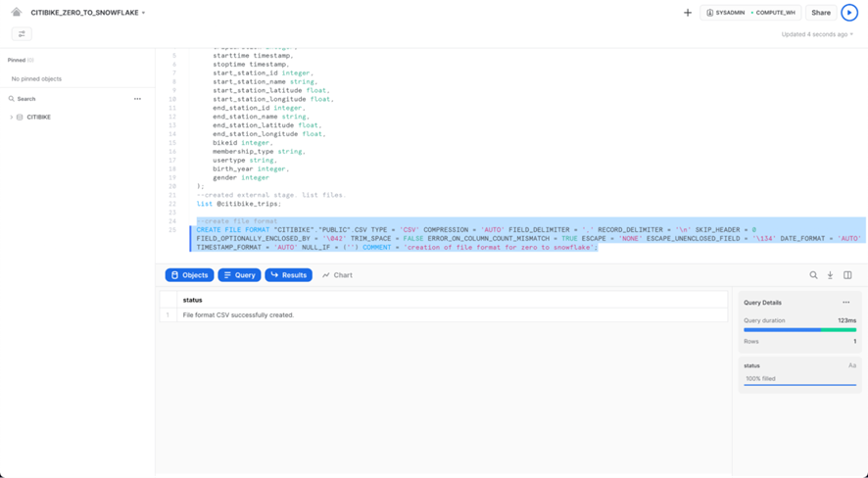Open the worksheet filter settings icon
The image size is (868, 478).
(x=22, y=33)
